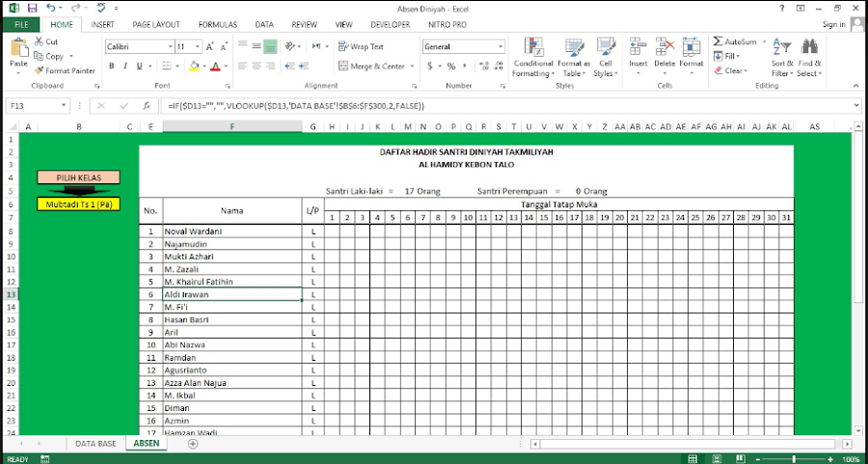Decrease indent icon
Viewport: 868px width, 464px height.
click(x=289, y=66)
